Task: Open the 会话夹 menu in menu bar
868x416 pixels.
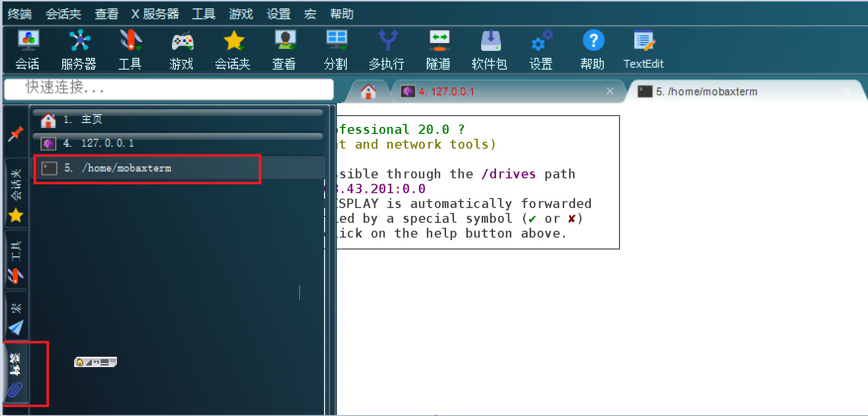Action: [x=64, y=14]
